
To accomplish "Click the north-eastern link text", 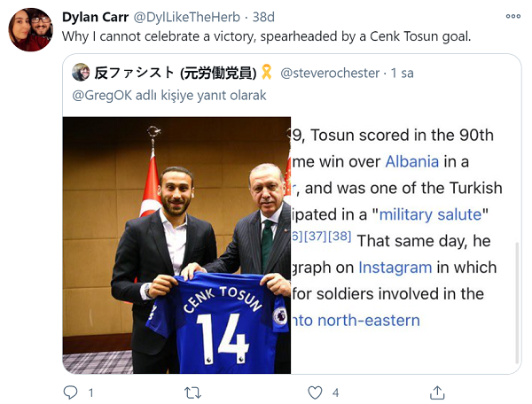I will click(356, 321).
